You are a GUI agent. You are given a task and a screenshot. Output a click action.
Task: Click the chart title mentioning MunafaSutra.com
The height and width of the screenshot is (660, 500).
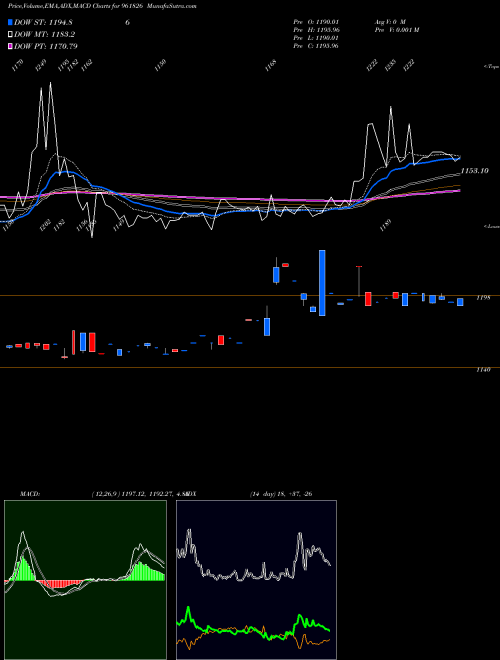[x=102, y=6]
